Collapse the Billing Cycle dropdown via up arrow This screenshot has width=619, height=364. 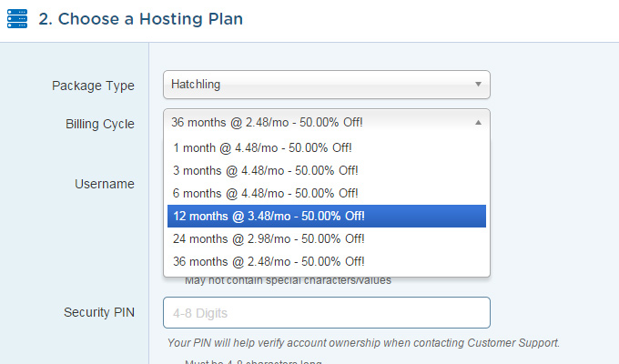(x=478, y=122)
